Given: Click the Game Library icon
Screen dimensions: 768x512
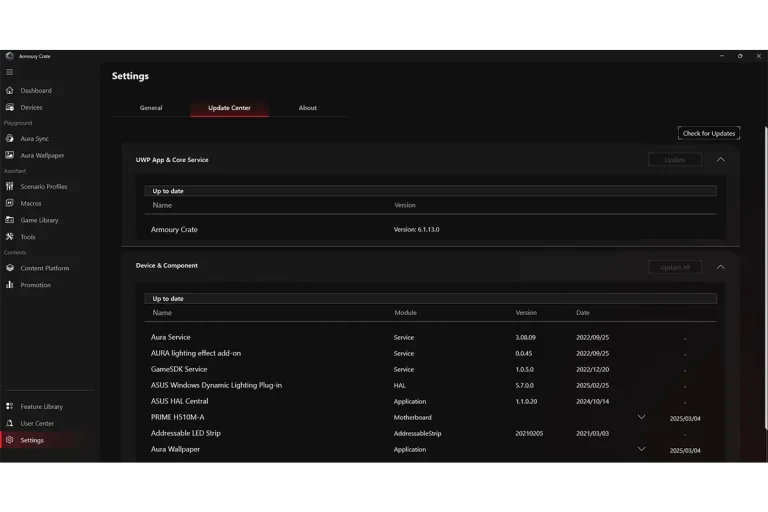Looking at the screenshot, I should (9, 219).
